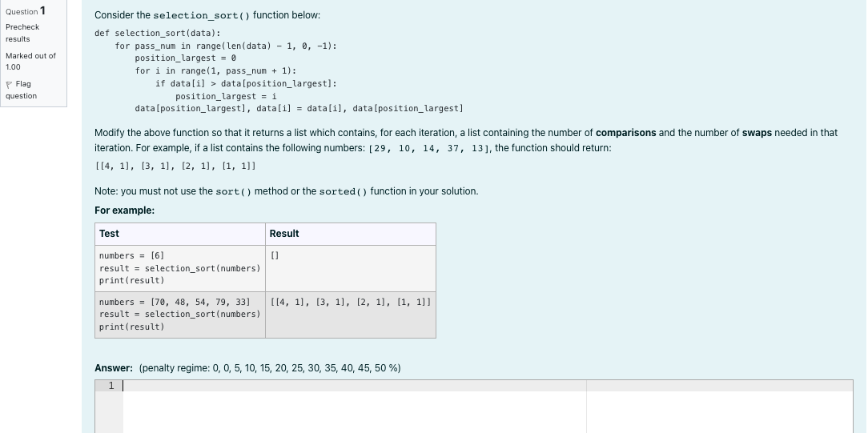
Task: Click the 'position_largest = 0' code line
Action: tap(186, 58)
